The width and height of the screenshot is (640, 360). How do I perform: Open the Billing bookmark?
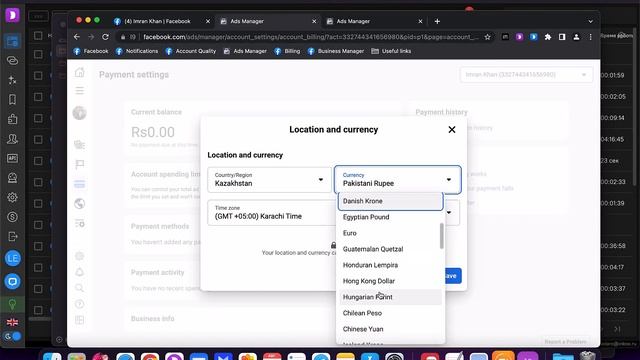pos(287,51)
